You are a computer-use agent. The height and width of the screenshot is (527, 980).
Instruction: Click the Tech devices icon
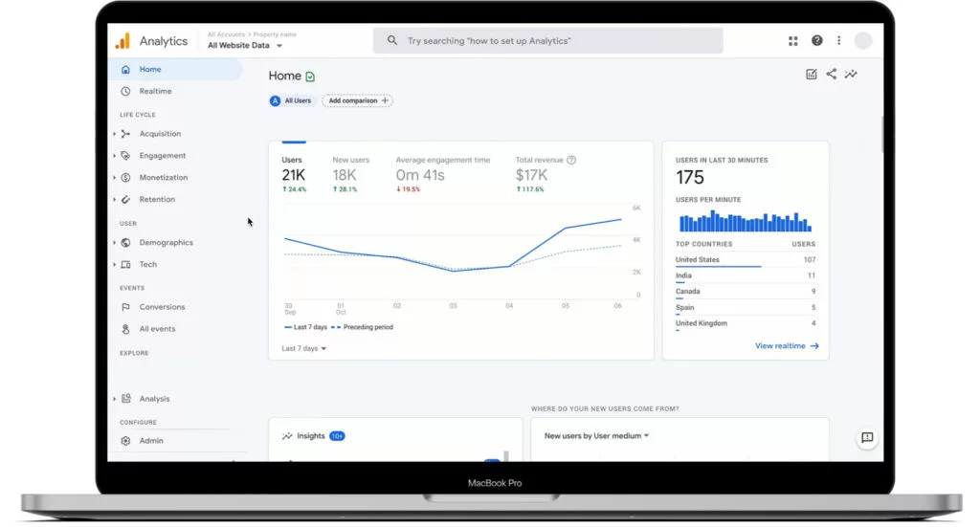pyautogui.click(x=125, y=264)
